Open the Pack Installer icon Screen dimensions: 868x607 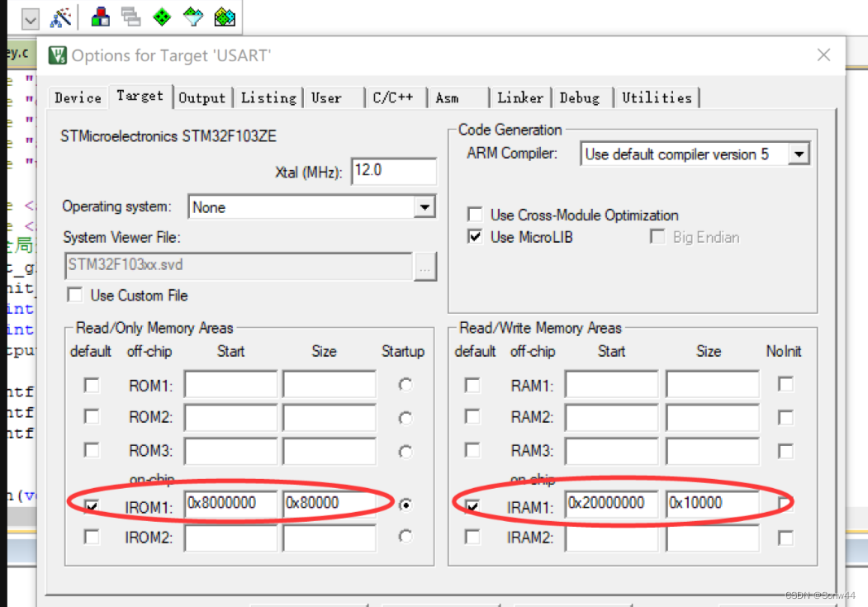tap(225, 17)
